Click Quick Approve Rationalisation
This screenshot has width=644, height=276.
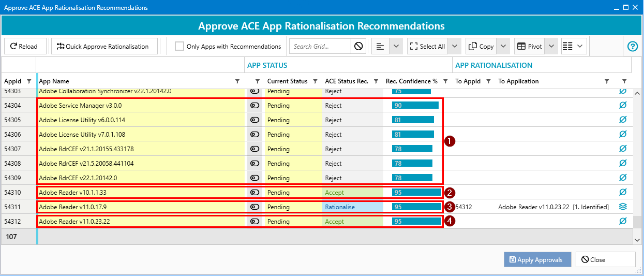103,46
